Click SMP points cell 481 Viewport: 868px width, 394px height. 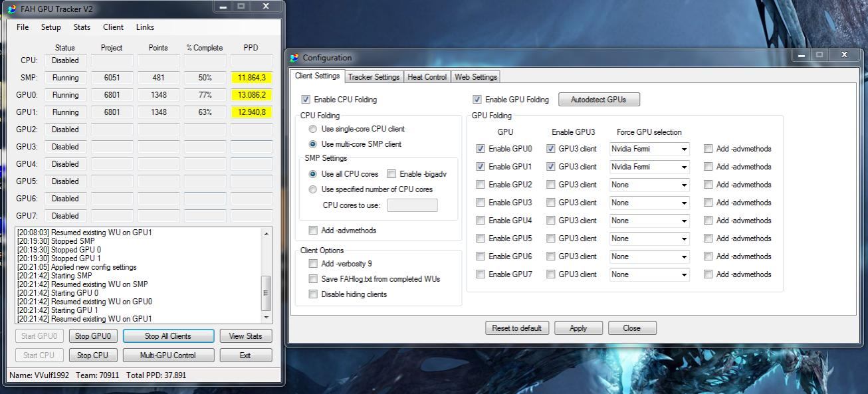(x=158, y=78)
